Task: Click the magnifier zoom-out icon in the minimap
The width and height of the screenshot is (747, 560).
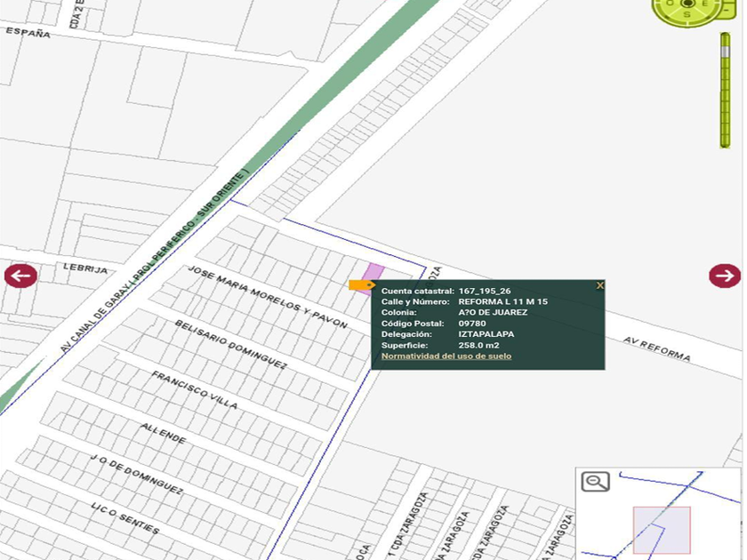Action: 595,482
